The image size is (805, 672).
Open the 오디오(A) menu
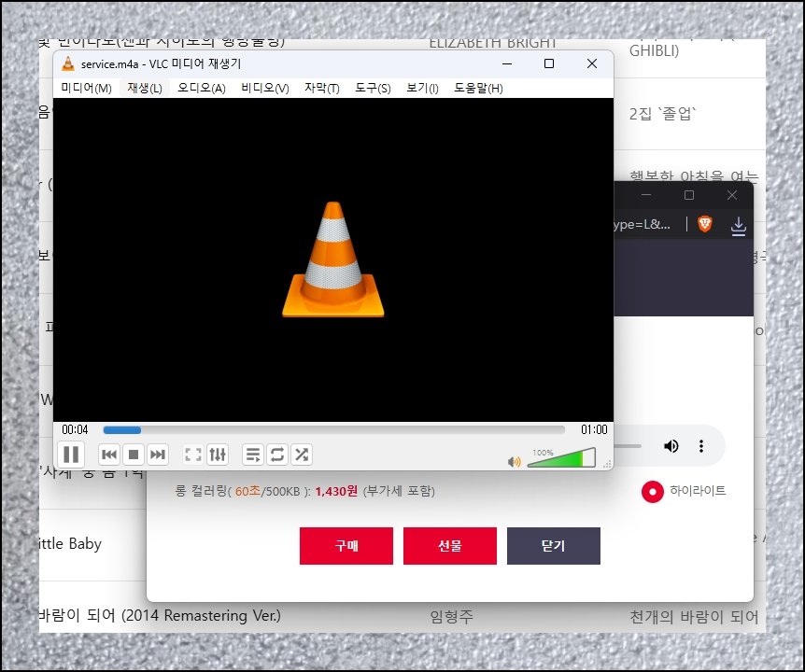coord(202,89)
